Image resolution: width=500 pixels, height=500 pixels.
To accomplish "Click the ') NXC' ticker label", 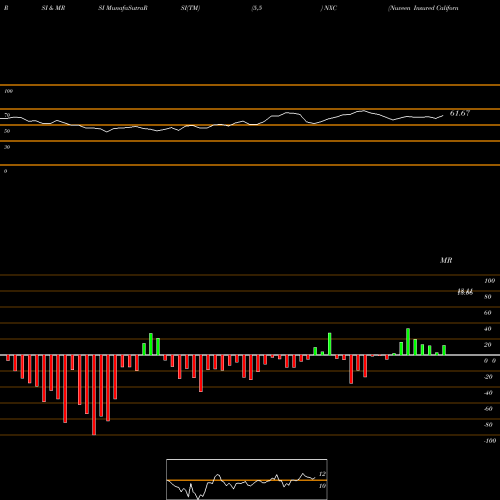I will [x=329, y=8].
